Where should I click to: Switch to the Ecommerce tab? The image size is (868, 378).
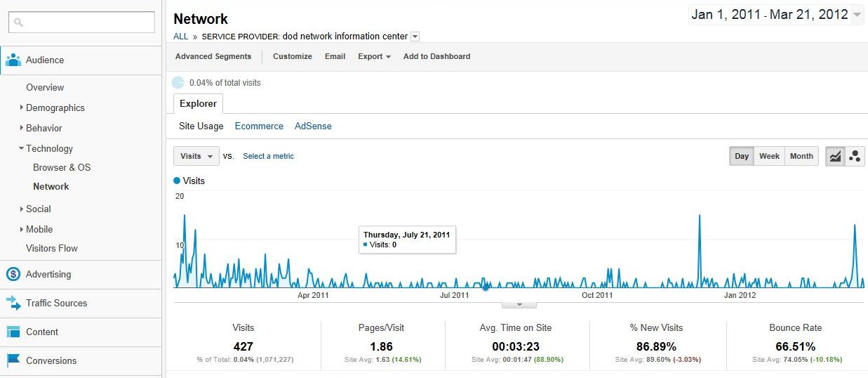(259, 126)
